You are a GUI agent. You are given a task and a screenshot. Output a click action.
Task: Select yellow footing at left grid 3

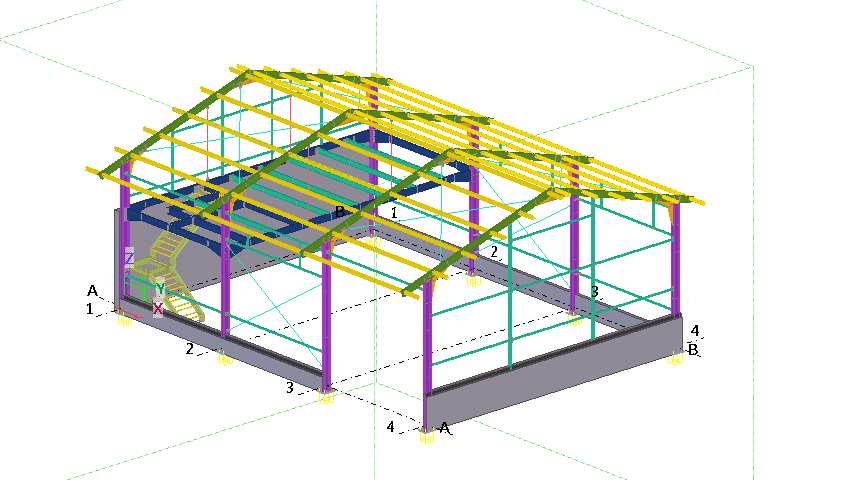tap(326, 399)
